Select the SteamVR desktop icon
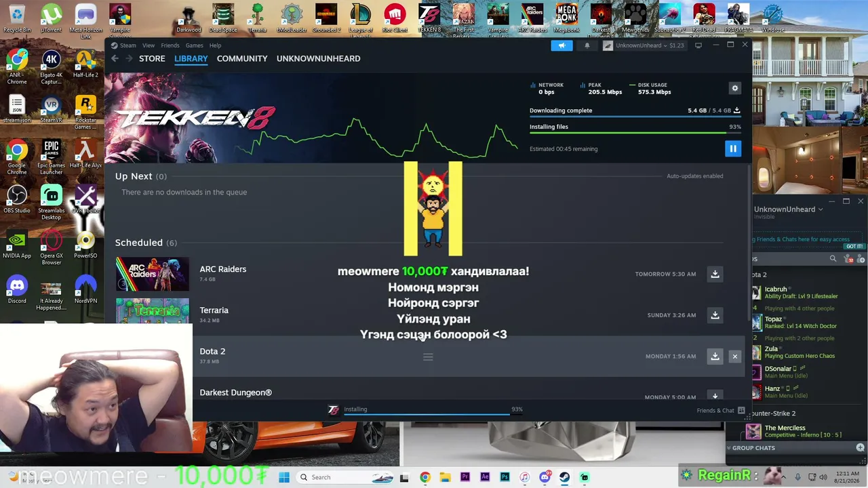The height and width of the screenshot is (488, 868). point(51,108)
